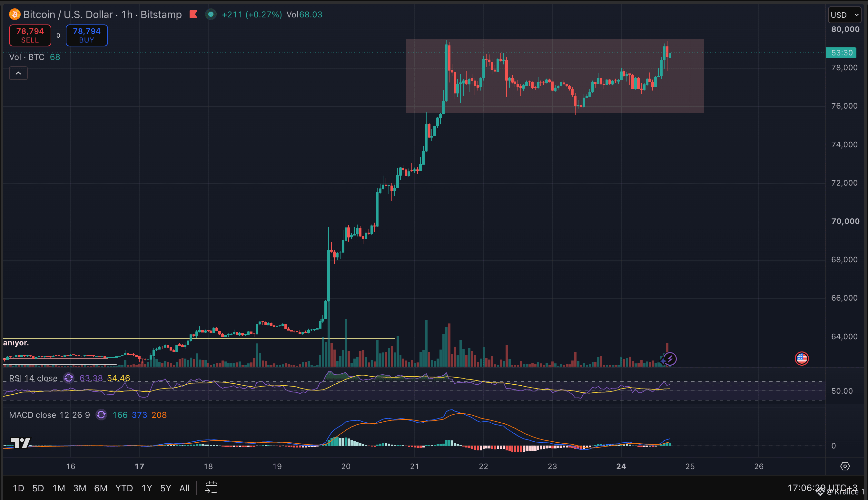The width and height of the screenshot is (868, 500).
Task: Click date 20 on the time axis
Action: (x=346, y=466)
